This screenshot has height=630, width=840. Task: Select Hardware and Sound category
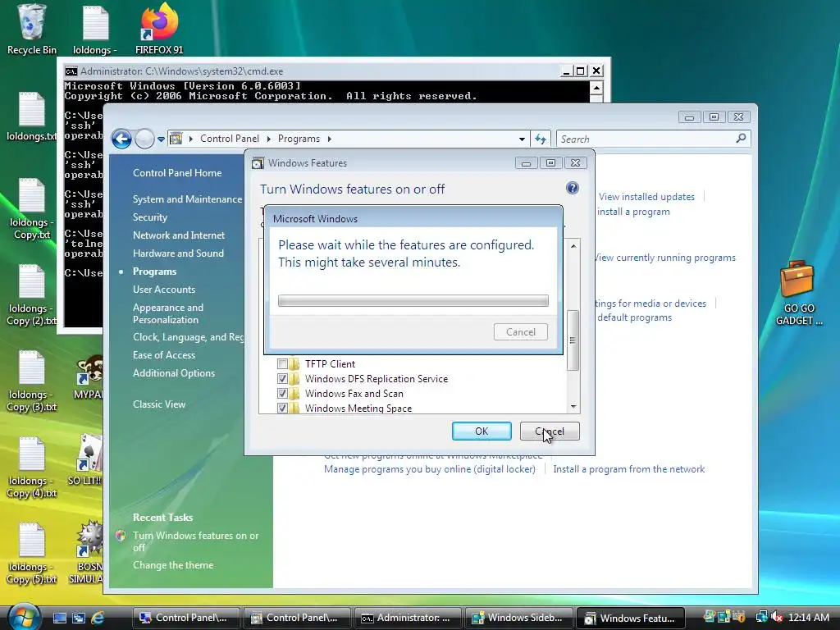pos(178,253)
